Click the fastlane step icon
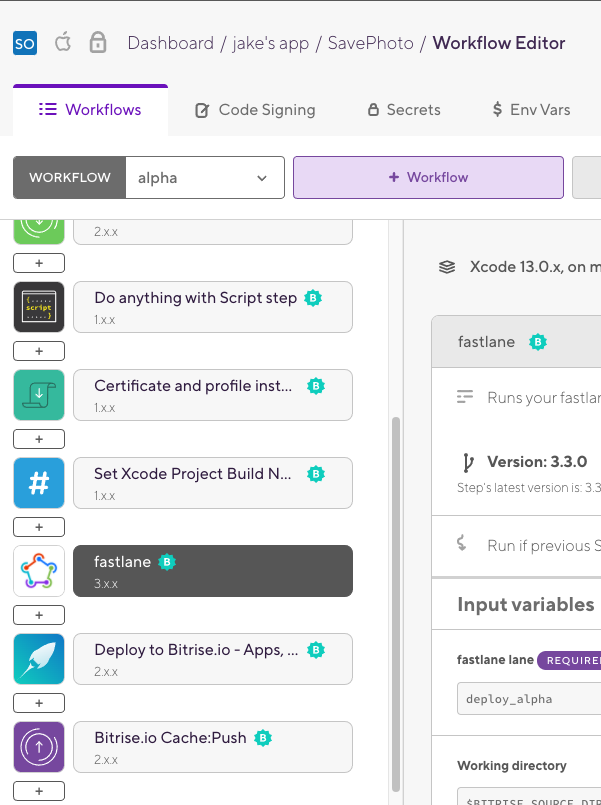Screen dimensions: 601x805 click(x=39, y=571)
